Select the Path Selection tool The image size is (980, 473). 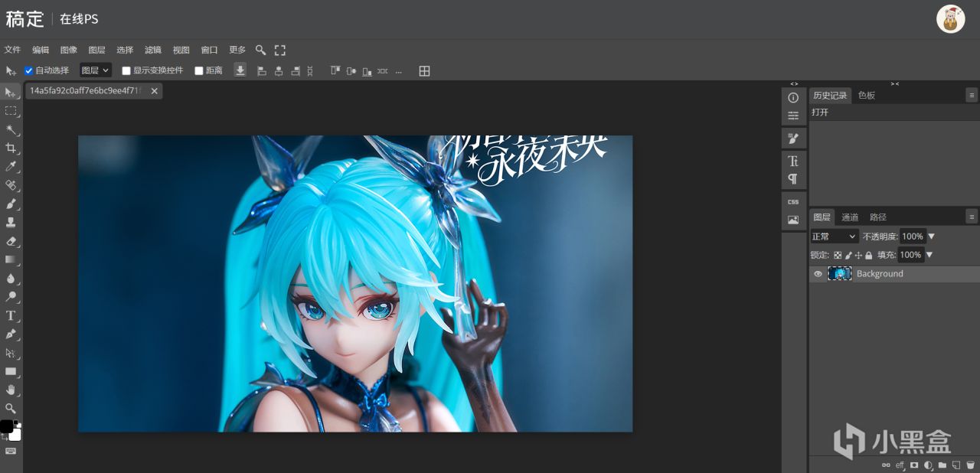[x=11, y=353]
